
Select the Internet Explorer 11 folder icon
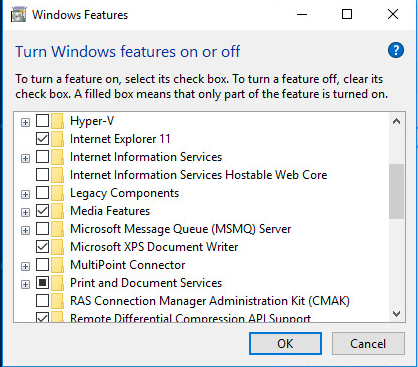click(x=57, y=139)
